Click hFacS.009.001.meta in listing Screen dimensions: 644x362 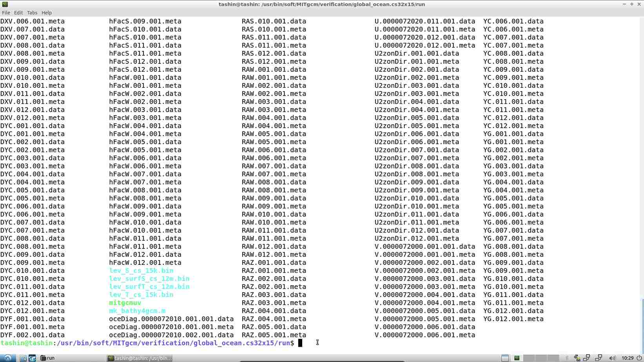pos(145,21)
